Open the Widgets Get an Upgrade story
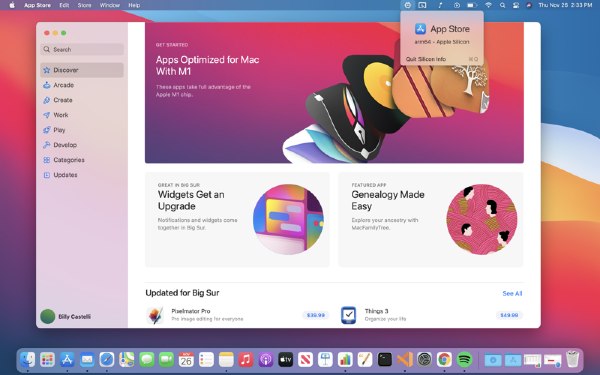 pos(237,219)
